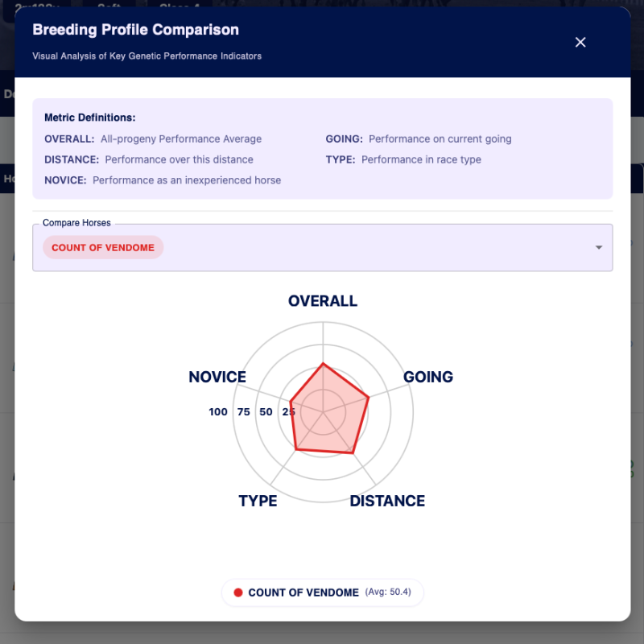Click the dropdown caret in Compare Horses field
This screenshot has height=644, width=644.
tap(599, 247)
